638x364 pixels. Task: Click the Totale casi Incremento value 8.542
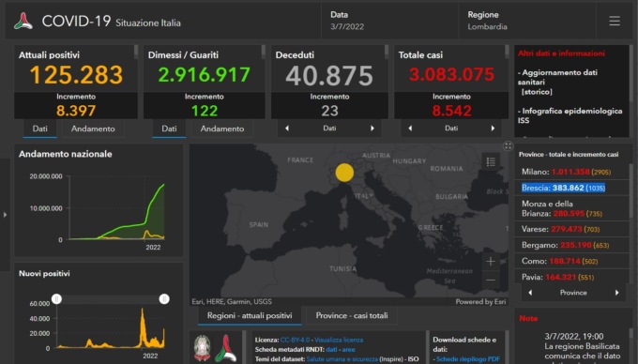[x=451, y=111]
